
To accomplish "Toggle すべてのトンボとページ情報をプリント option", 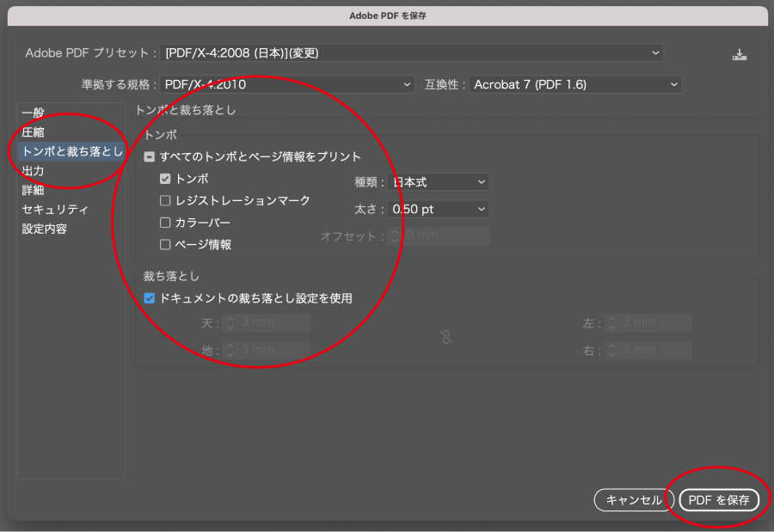I will (148, 157).
